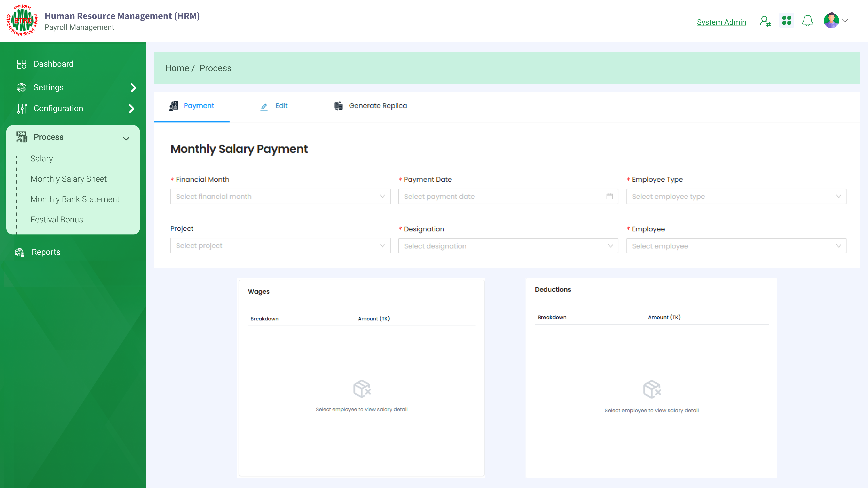Click the calendar icon in Payment Date
The image size is (868, 488).
point(609,197)
